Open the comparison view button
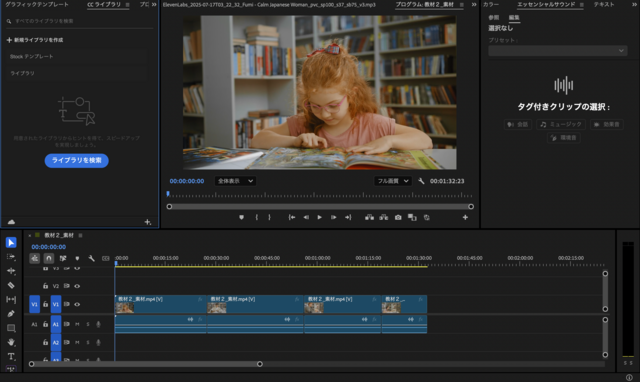 [x=412, y=218]
